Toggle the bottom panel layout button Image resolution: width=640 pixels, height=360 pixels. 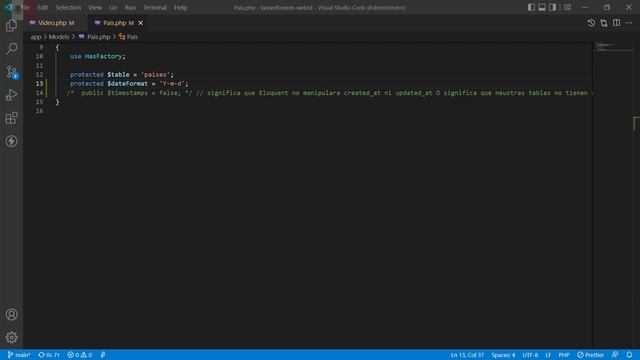point(542,7)
